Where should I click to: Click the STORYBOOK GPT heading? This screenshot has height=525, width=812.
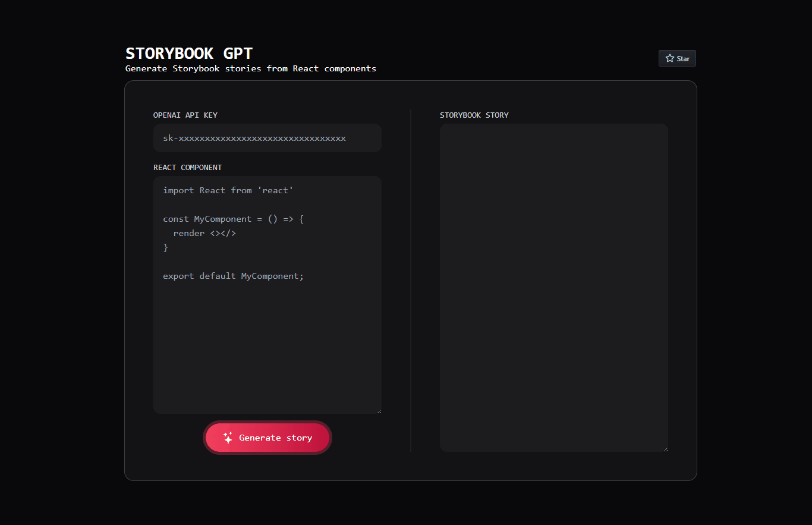[x=189, y=53]
